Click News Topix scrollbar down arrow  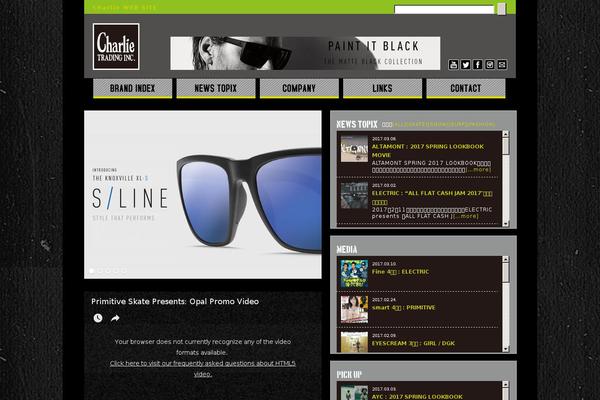click(506, 224)
